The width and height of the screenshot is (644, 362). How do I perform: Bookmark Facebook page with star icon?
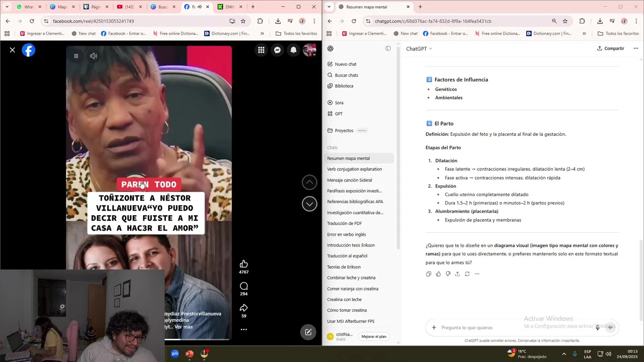click(x=243, y=21)
